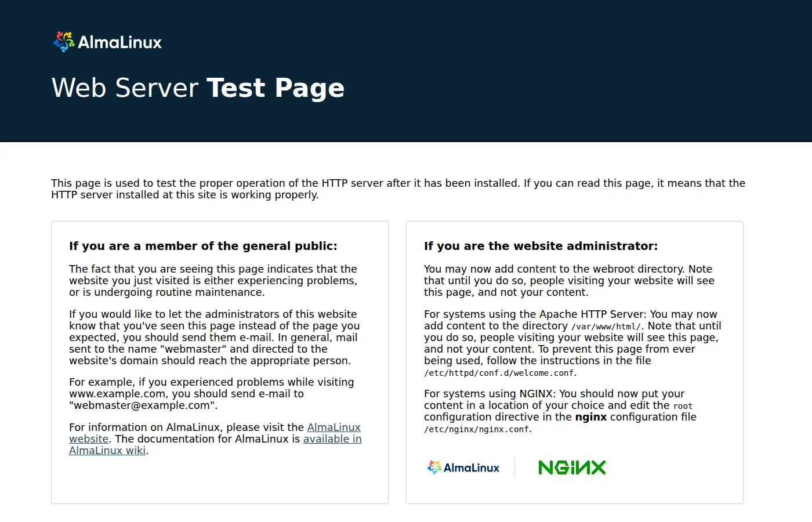Select the "If you are a member of the general public:" heading
812x522 pixels.
[x=203, y=246]
